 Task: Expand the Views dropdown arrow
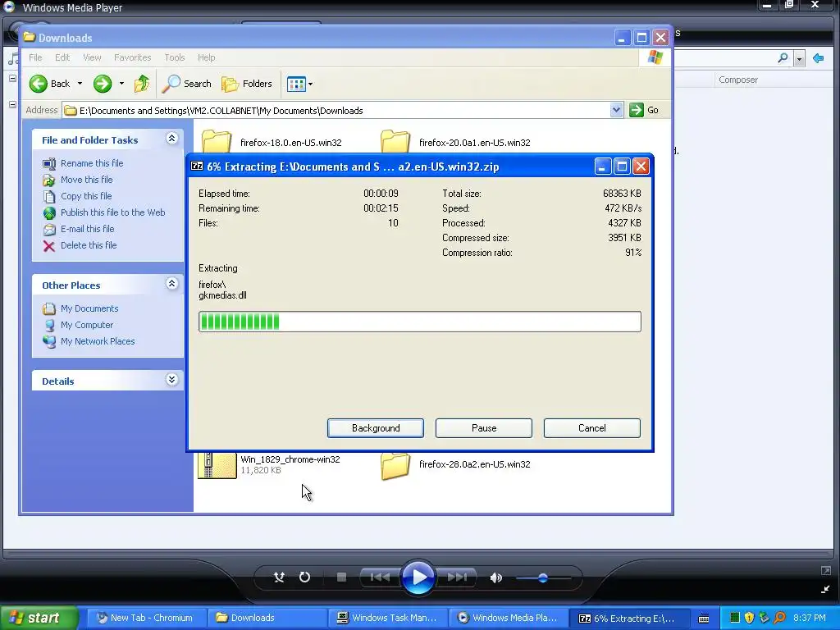point(310,84)
